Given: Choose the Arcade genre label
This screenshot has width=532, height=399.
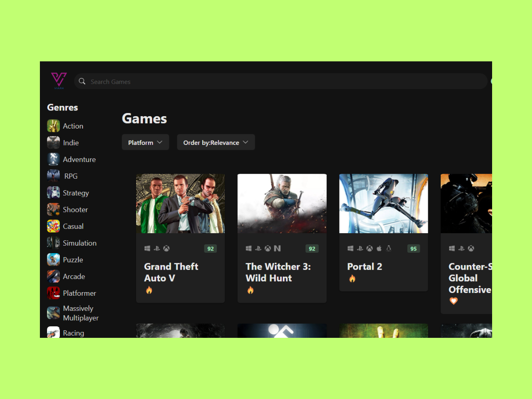Looking at the screenshot, I should tap(74, 276).
